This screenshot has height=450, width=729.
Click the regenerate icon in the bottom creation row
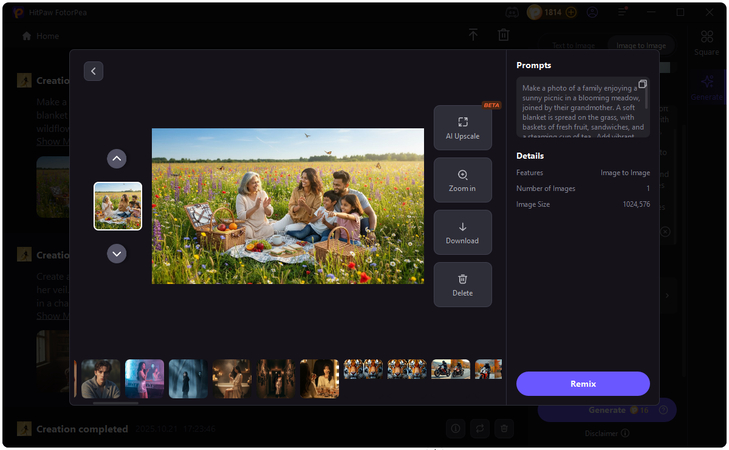[x=480, y=429]
